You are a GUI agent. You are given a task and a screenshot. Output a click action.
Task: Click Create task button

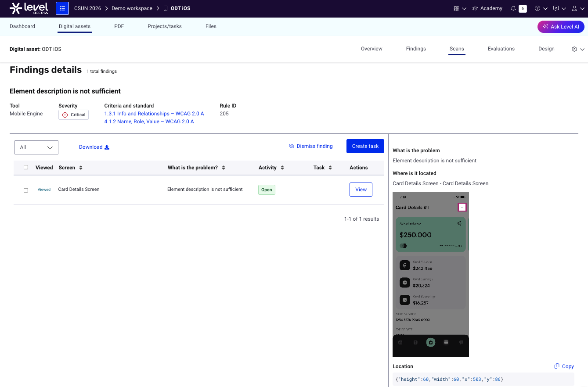tap(365, 146)
